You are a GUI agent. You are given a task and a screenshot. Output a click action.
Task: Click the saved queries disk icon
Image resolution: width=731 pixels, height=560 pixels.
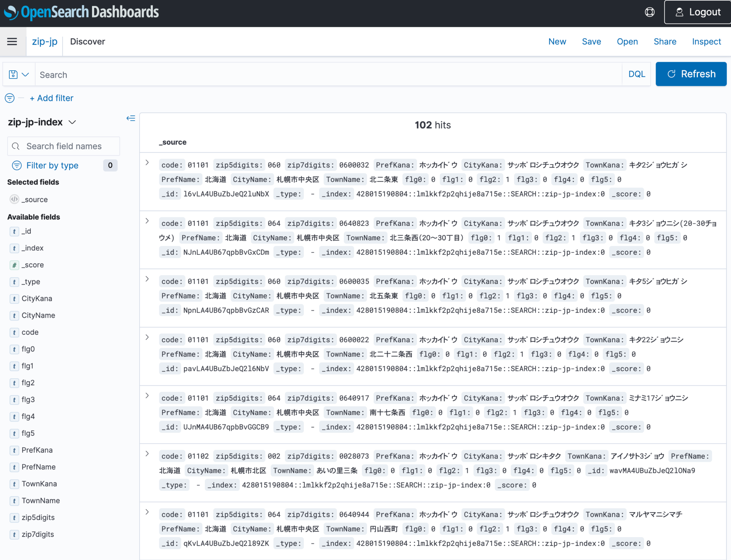(x=13, y=74)
